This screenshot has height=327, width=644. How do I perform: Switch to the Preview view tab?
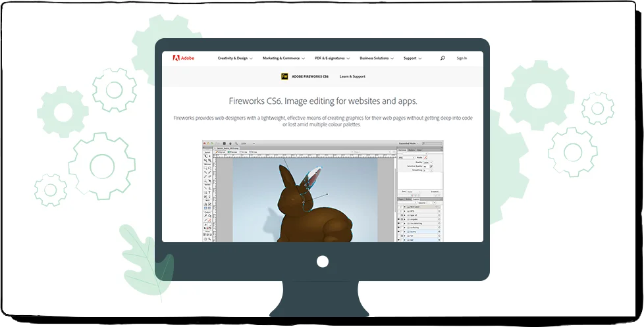click(232, 152)
